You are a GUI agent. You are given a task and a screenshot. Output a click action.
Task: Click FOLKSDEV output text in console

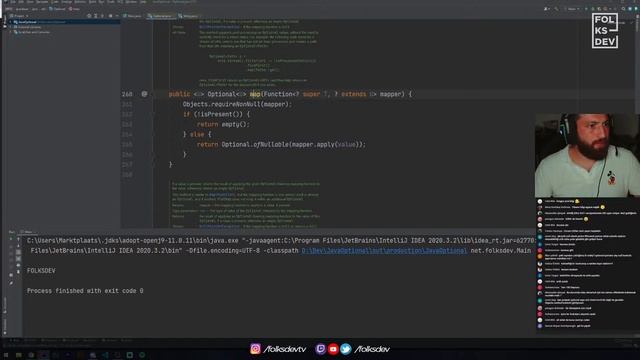41,271
